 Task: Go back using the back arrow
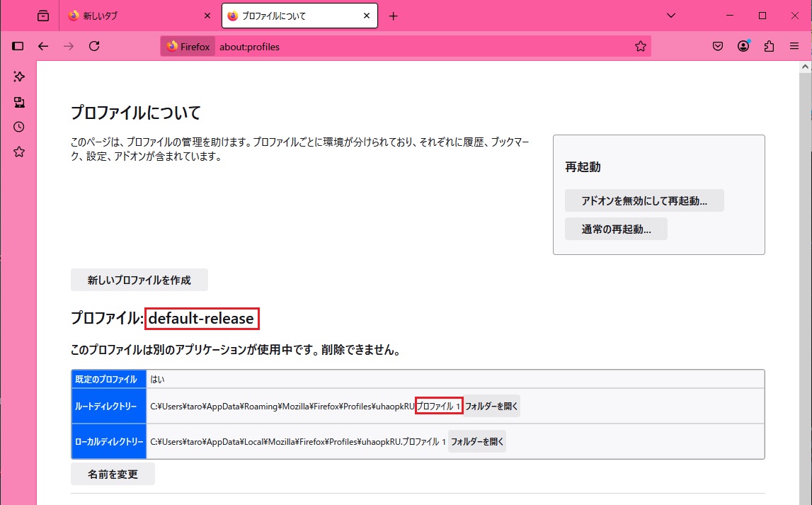(43, 46)
